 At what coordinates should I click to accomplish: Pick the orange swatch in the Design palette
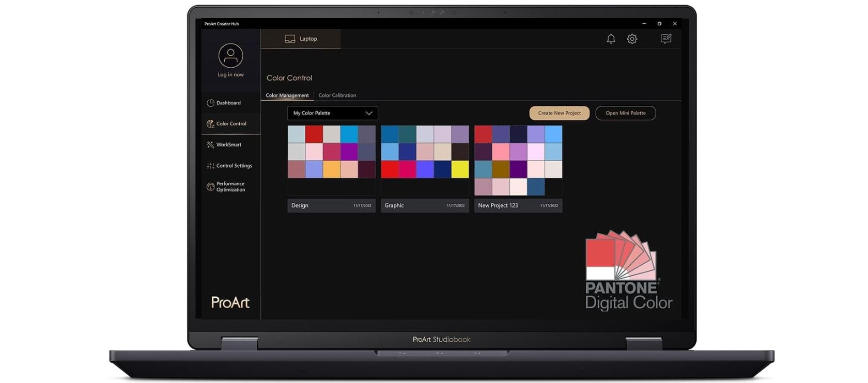332,169
